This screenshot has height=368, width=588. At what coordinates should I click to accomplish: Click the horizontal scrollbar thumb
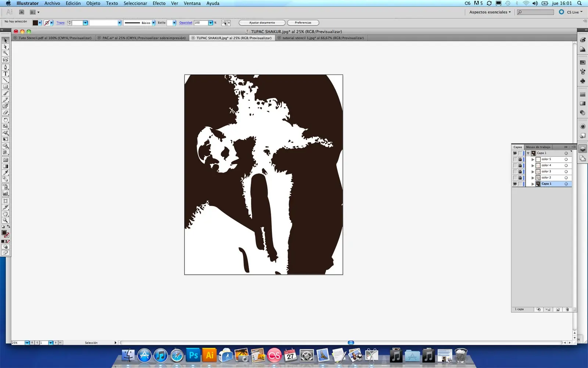[x=351, y=343]
